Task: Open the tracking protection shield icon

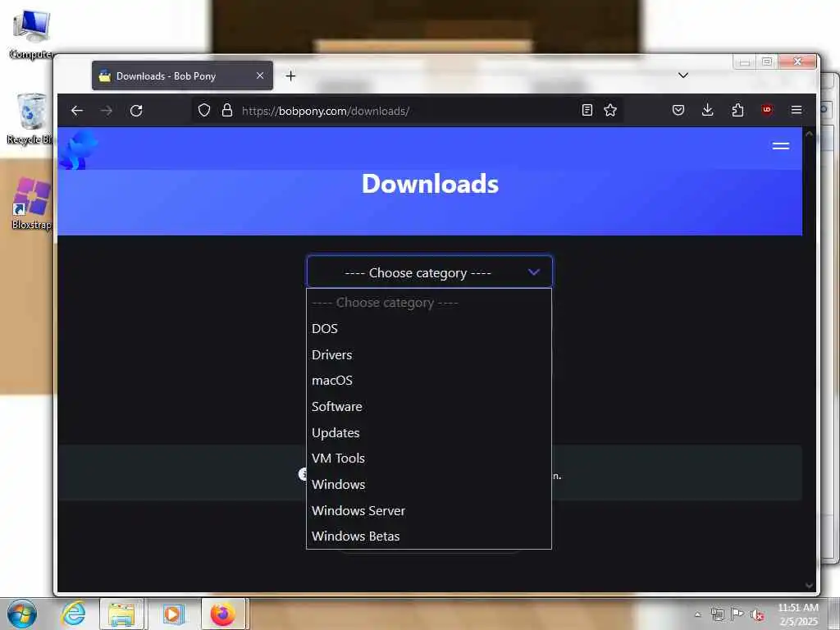Action: pyautogui.click(x=204, y=111)
